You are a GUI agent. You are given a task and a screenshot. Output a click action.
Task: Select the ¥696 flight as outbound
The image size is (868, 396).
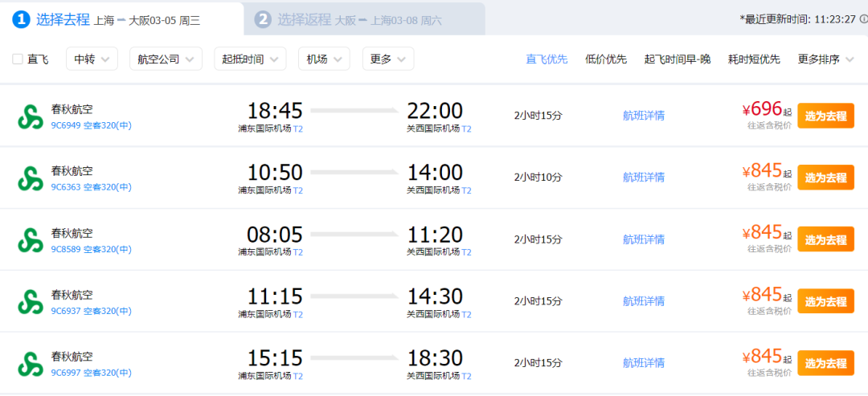[x=825, y=115]
